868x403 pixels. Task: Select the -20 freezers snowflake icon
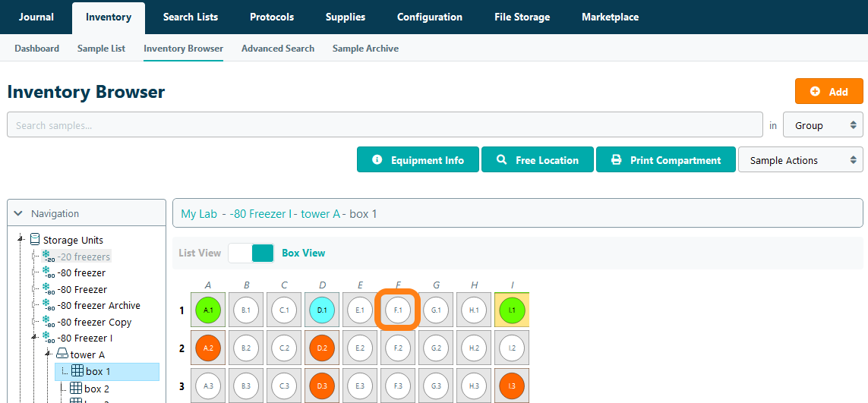48,257
